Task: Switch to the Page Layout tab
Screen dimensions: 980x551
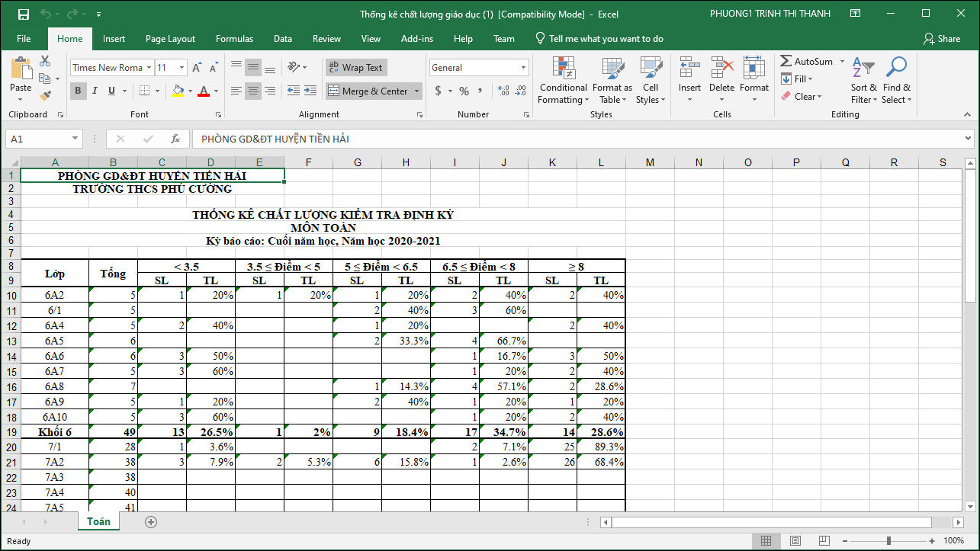Action: point(170,39)
